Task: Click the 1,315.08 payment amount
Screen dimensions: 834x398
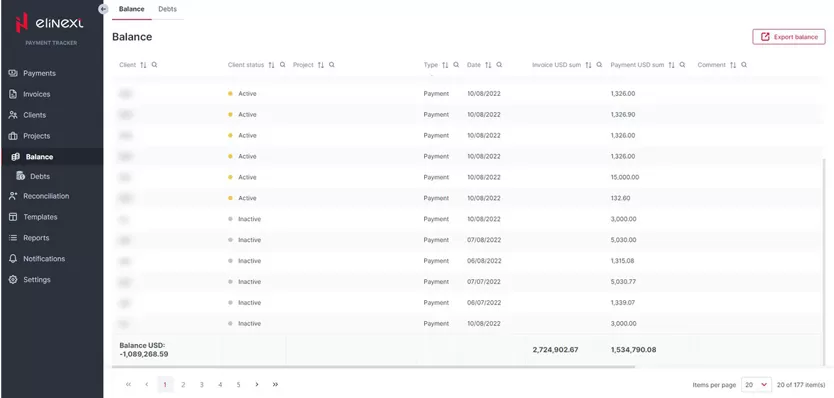Action: [x=622, y=261]
